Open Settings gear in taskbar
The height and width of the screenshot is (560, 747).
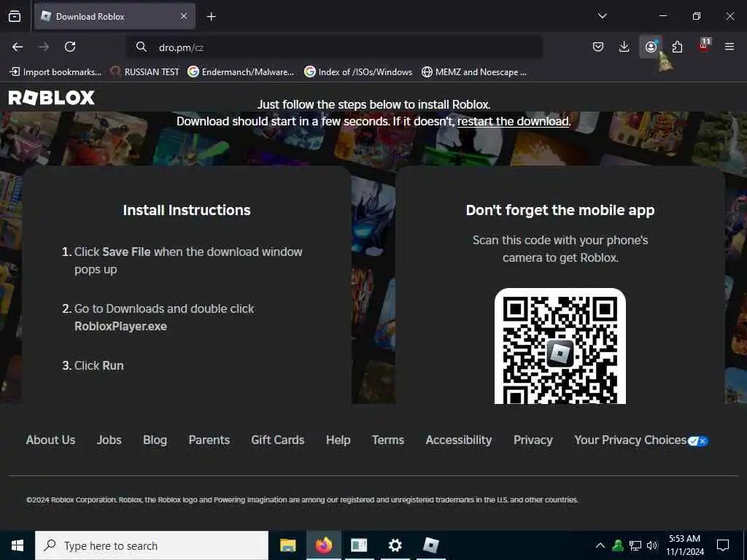tap(395, 545)
